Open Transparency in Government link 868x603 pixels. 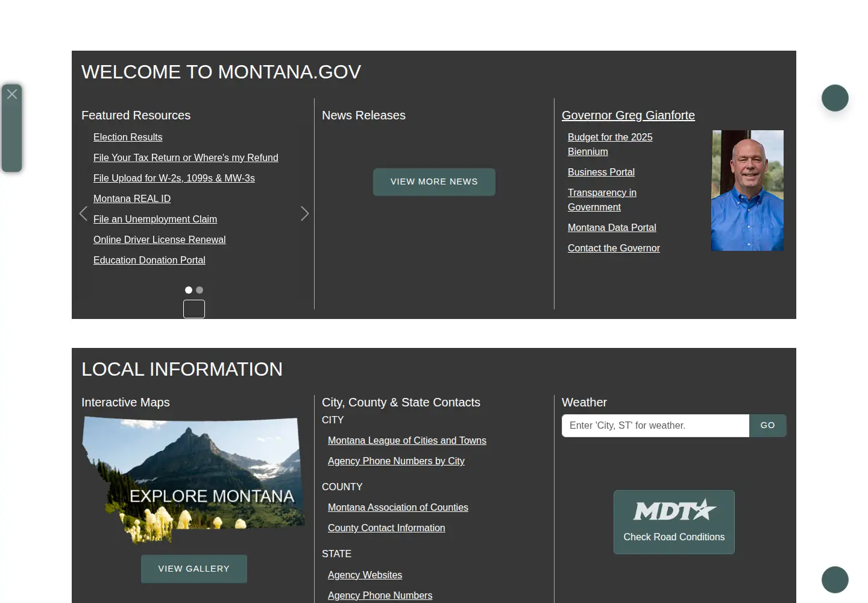coord(602,200)
